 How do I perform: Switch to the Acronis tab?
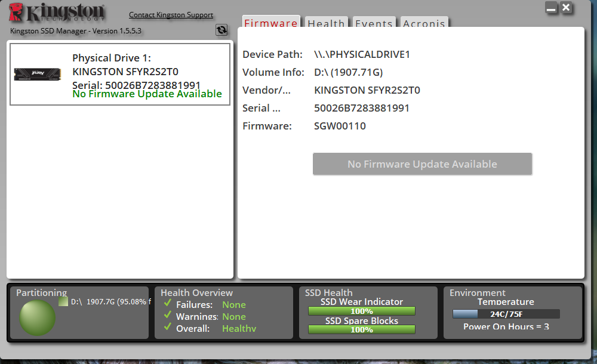[424, 23]
